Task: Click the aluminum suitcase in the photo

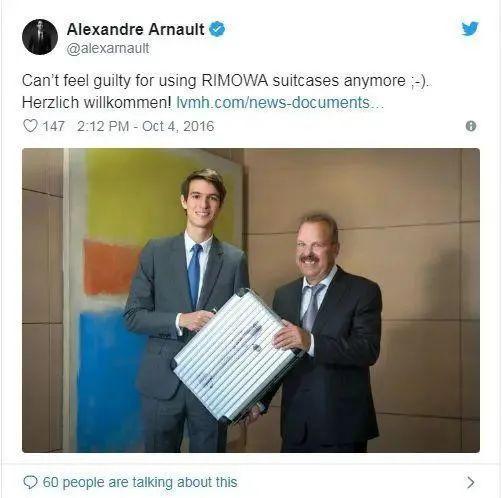Action: click(235, 356)
